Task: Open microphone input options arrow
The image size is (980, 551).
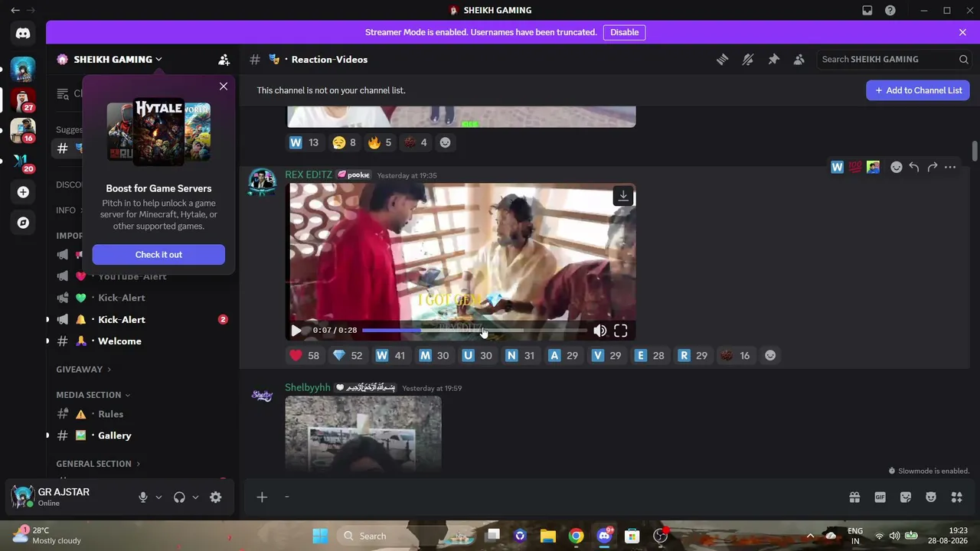Action: click(158, 497)
